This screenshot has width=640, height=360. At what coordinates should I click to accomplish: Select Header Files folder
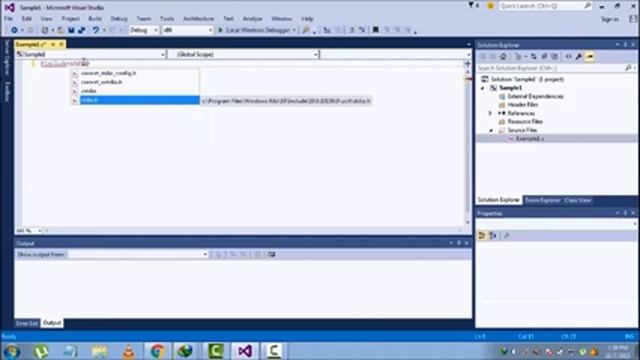point(522,105)
